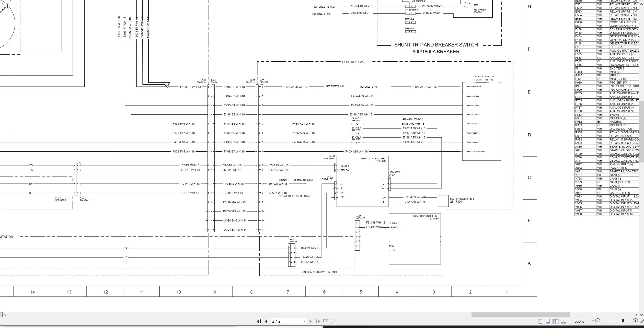Switch to single page view
Screen dimensions: 644x328
click(x=540, y=321)
